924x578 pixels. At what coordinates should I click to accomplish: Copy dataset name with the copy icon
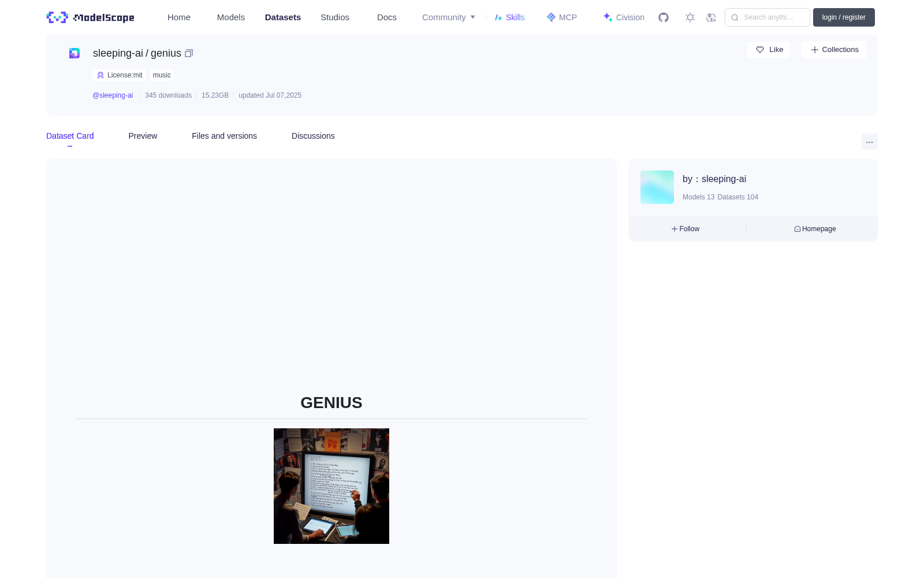pyautogui.click(x=189, y=53)
